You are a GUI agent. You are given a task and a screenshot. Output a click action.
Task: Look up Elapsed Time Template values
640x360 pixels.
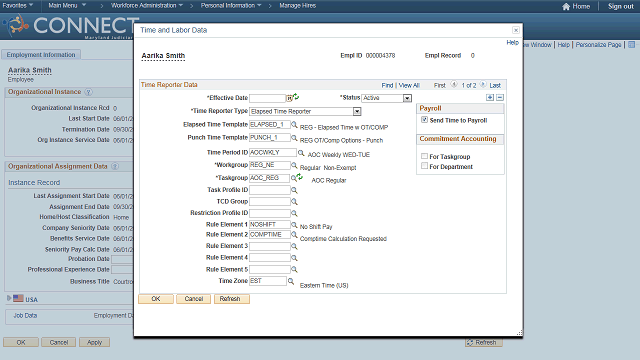[x=294, y=124]
